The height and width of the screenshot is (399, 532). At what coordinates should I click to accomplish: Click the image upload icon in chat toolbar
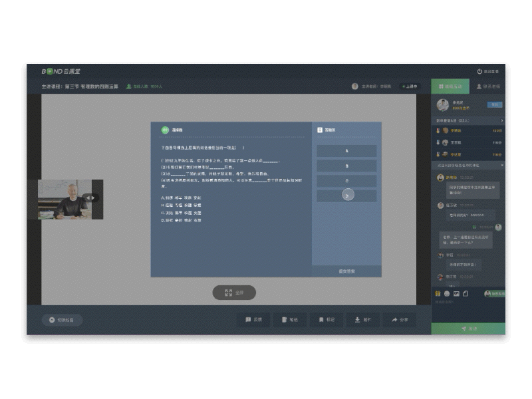click(x=456, y=293)
